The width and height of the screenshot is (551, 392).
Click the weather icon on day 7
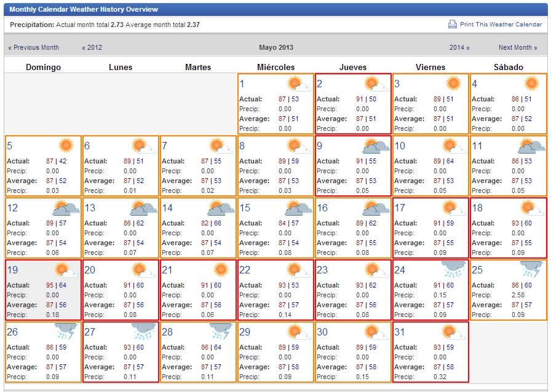(x=221, y=146)
